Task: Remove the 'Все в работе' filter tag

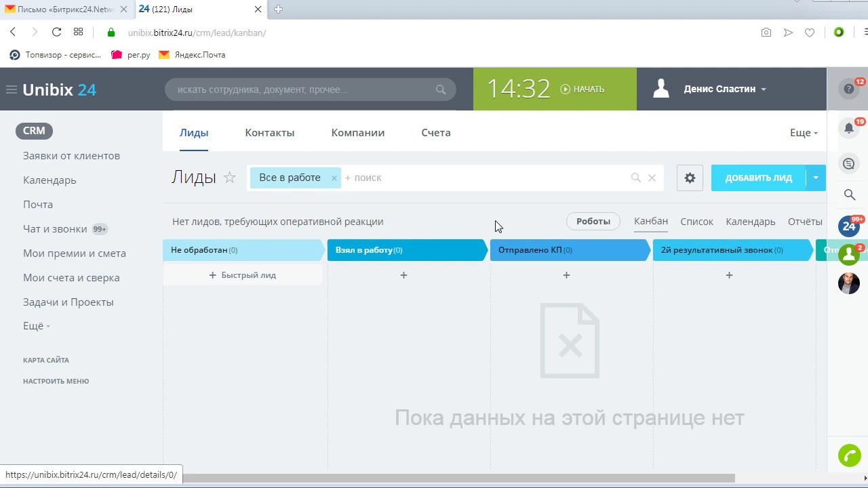Action: (x=334, y=178)
